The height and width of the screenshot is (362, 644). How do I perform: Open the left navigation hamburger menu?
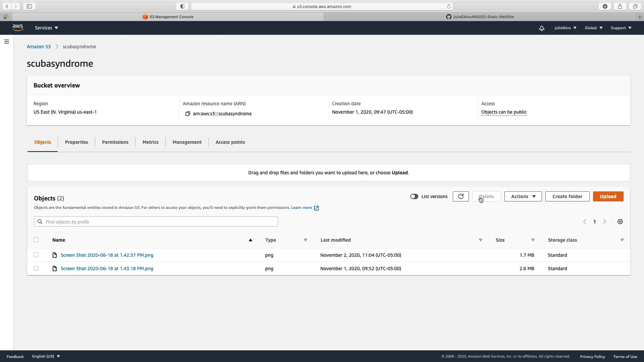coord(7,42)
